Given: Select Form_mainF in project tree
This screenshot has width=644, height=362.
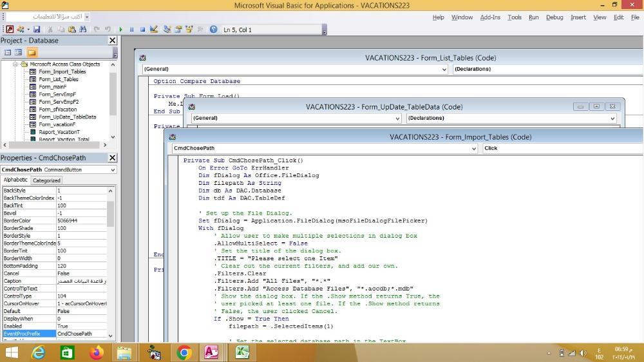Looking at the screenshot, I should (53, 87).
